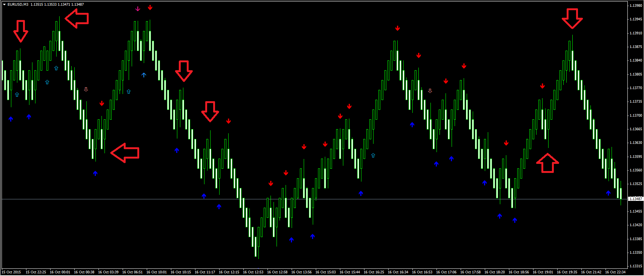Screen dimensions: 644x276
Task: Click the 16 Oct 03:39 time label
Action: (x=108, y=272)
